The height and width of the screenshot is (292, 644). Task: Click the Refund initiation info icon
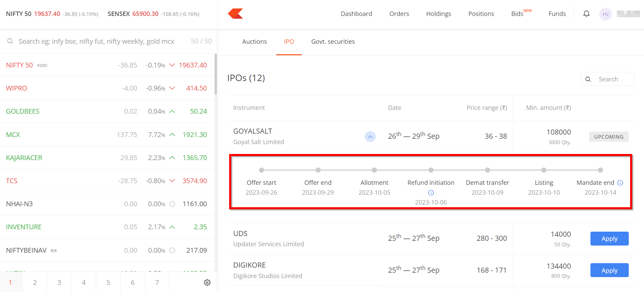tap(431, 192)
